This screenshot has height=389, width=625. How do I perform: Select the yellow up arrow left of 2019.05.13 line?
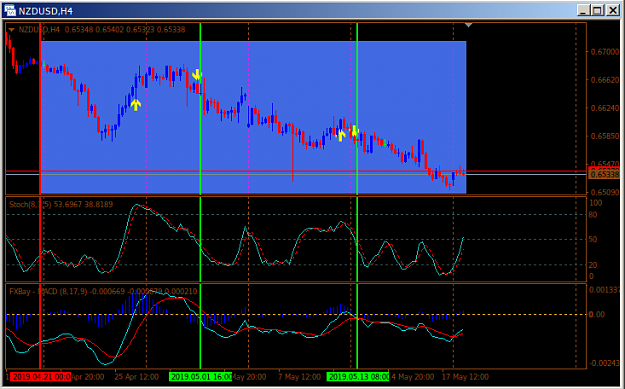click(340, 135)
